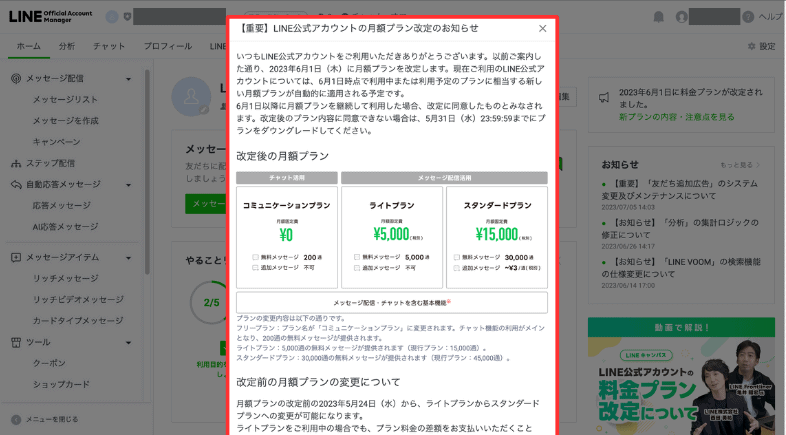Collapse the メッセージアイテム section arrow

coord(128,258)
